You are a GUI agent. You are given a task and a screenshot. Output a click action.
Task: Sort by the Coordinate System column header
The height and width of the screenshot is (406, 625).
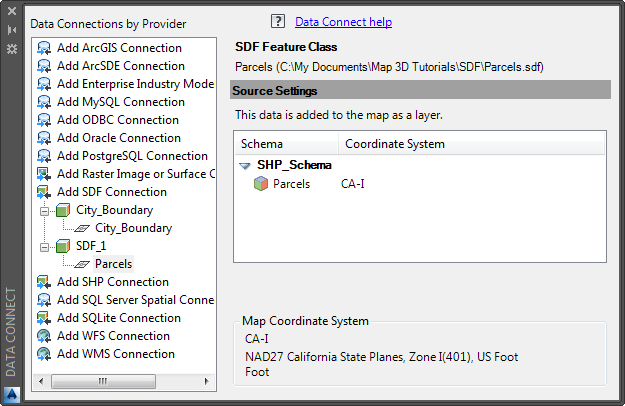tap(394, 144)
